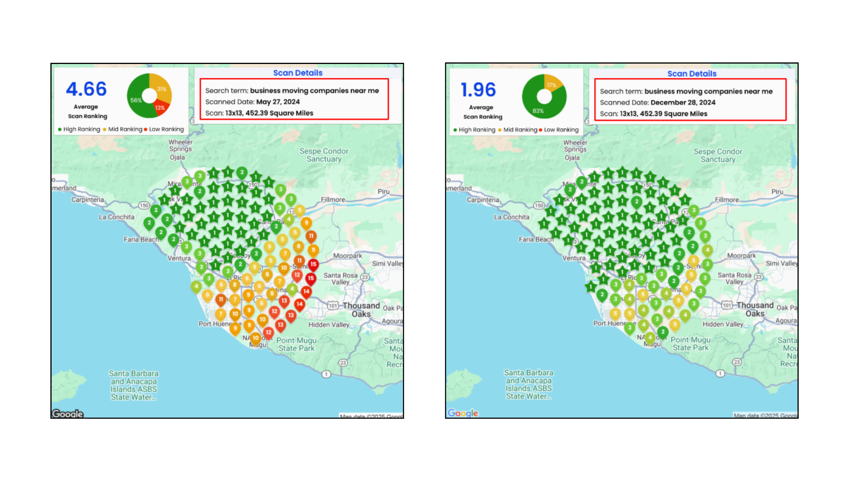Click the 1.96 average scan ranking value
The width and height of the screenshot is (853, 504).
pos(478,90)
